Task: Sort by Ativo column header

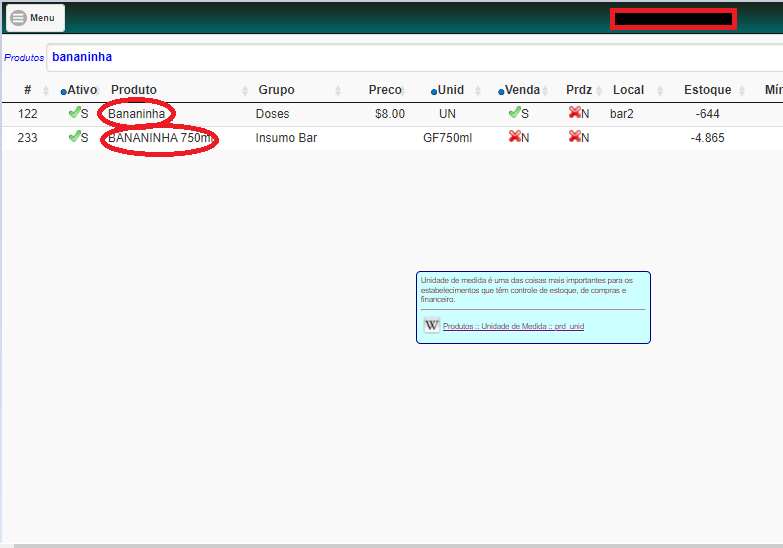Action: point(81,90)
